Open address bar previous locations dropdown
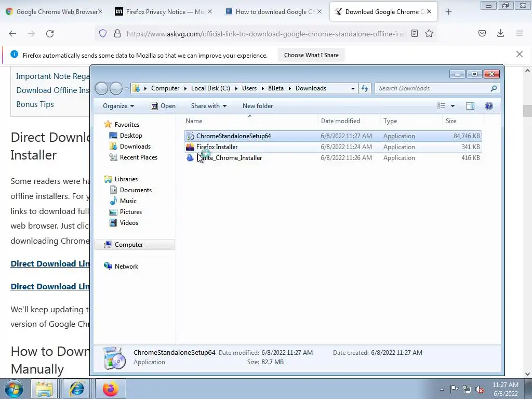 (353, 88)
